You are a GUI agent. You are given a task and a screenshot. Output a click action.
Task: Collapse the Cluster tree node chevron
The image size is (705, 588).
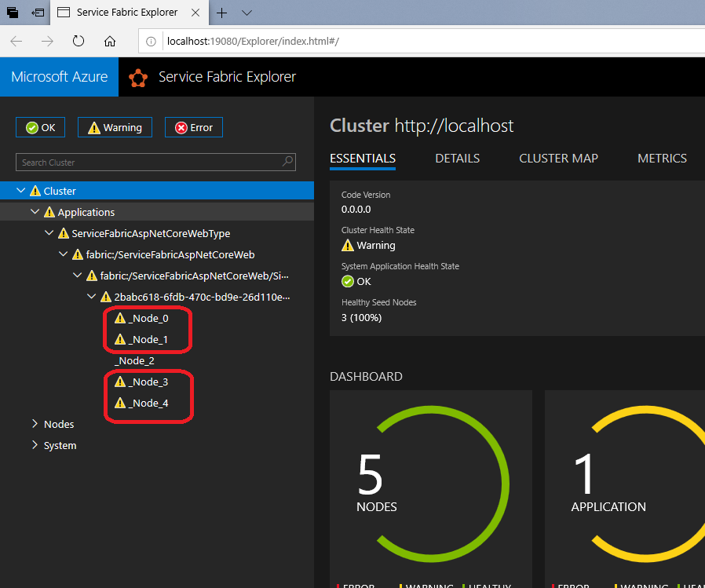[20, 191]
